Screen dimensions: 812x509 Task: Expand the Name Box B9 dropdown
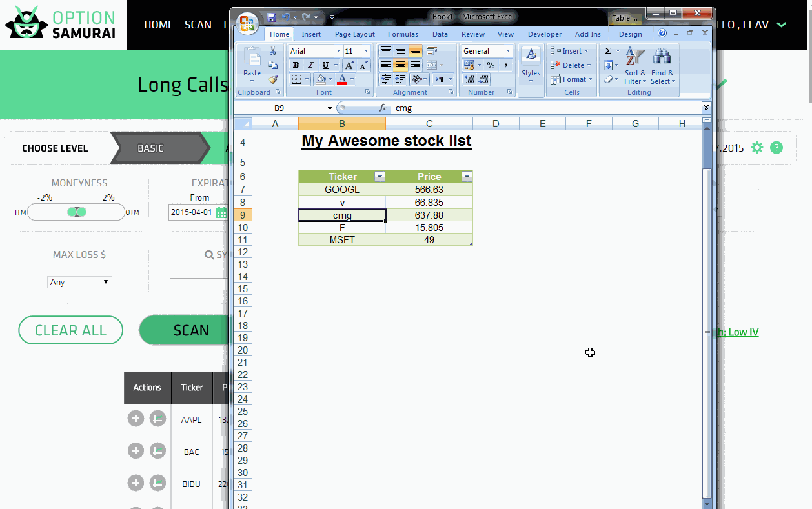[330, 108]
